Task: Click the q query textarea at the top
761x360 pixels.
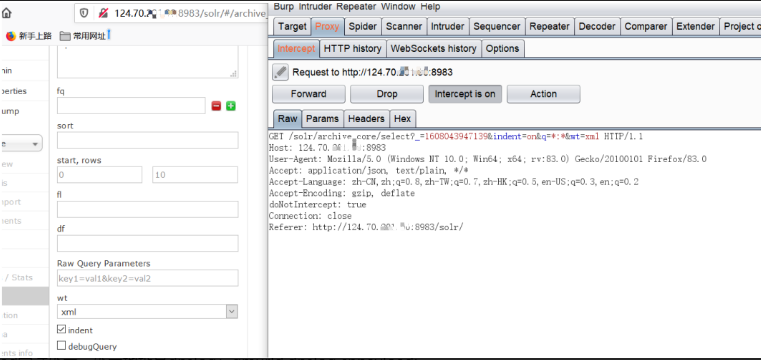Action: (148, 62)
